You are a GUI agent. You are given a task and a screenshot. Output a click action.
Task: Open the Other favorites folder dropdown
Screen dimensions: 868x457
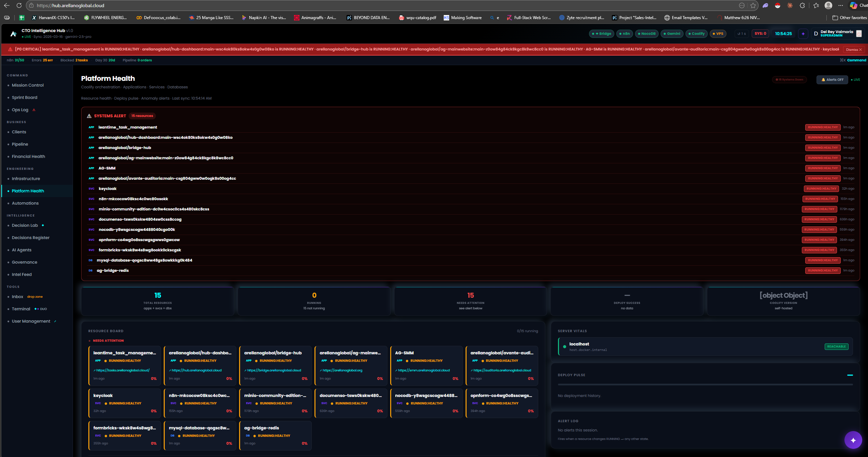pyautogui.click(x=850, y=17)
